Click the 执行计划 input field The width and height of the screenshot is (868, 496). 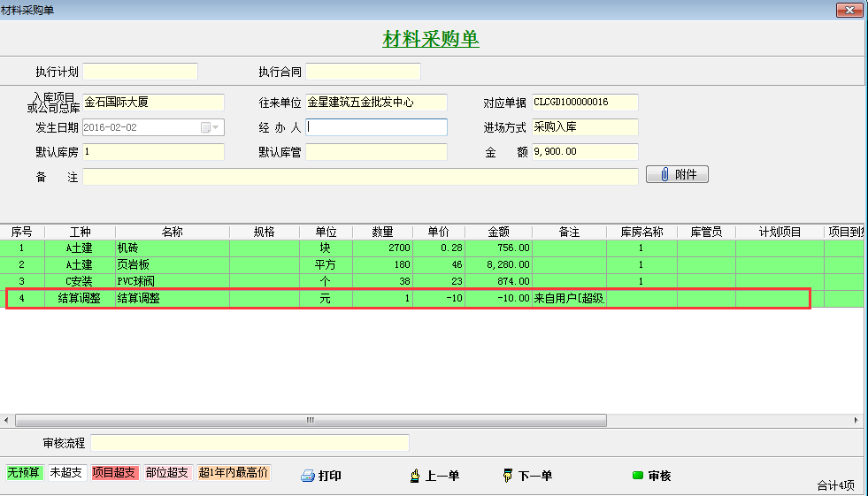140,72
